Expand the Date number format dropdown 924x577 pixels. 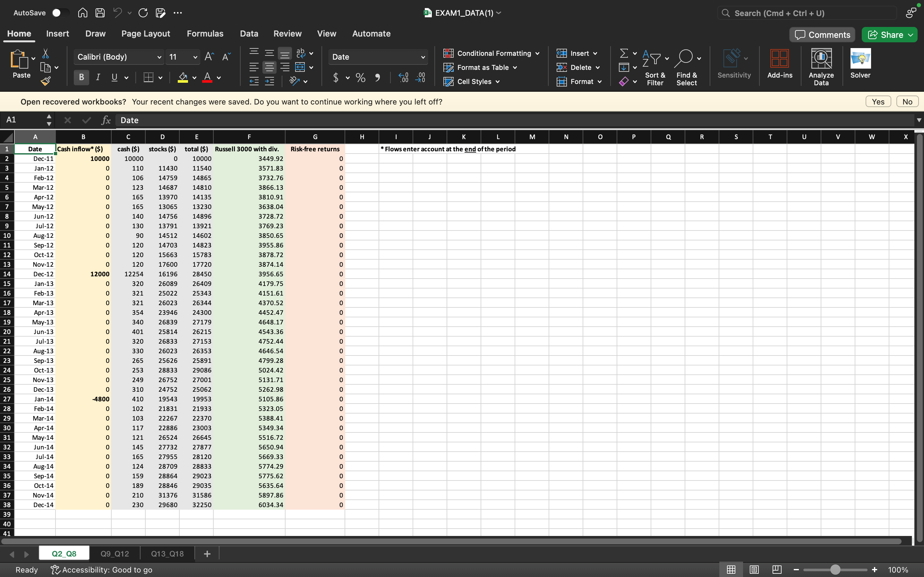pyautogui.click(x=423, y=57)
